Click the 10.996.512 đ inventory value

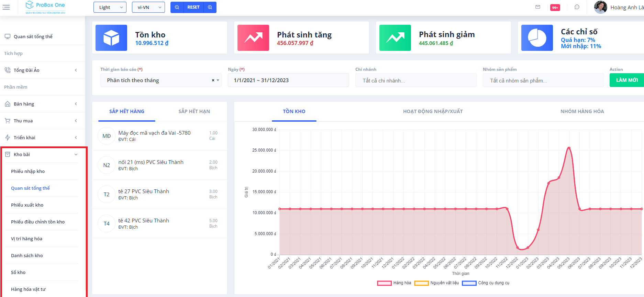(152, 43)
